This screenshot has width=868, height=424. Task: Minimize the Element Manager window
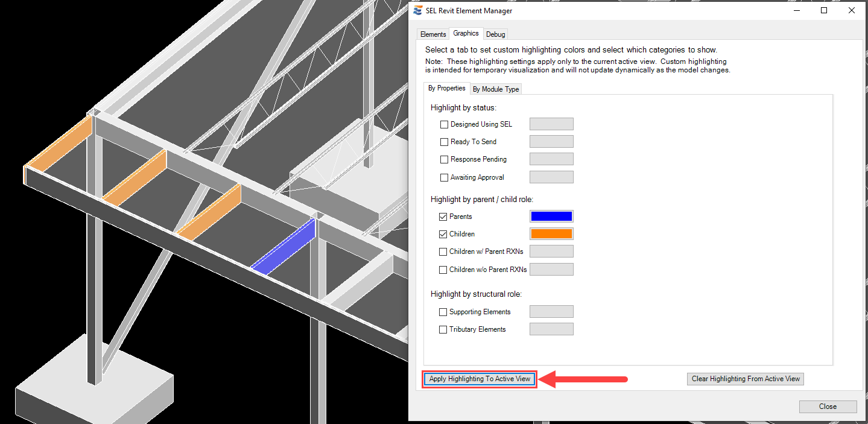(x=796, y=10)
